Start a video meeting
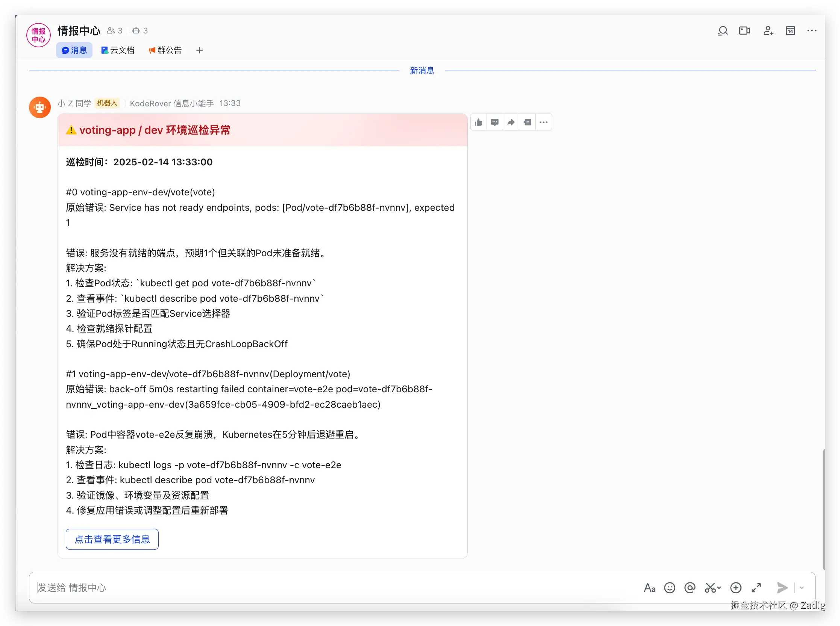This screenshot has height=626, width=840. 744,31
